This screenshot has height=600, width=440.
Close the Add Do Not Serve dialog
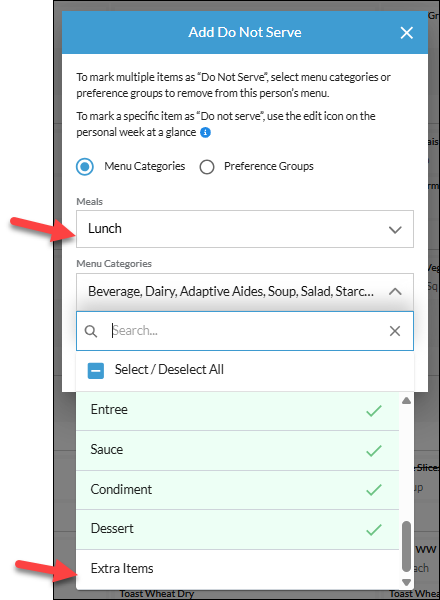pyautogui.click(x=406, y=33)
